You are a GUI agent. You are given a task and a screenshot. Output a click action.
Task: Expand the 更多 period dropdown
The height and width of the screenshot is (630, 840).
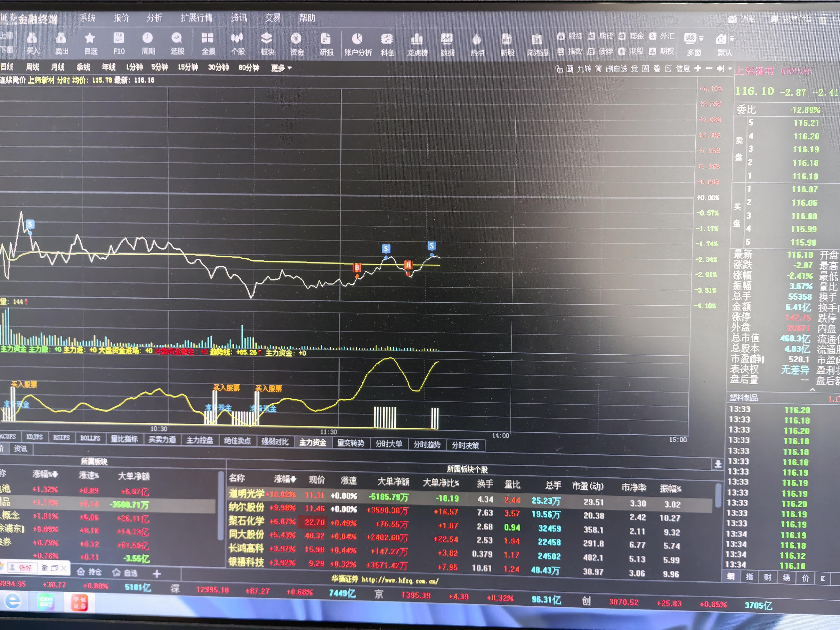point(281,68)
